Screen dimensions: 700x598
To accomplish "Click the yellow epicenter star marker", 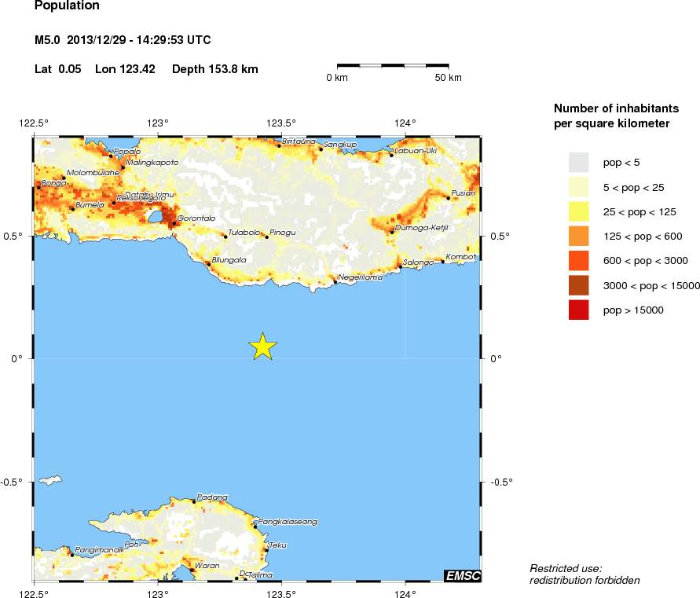I will (x=263, y=347).
